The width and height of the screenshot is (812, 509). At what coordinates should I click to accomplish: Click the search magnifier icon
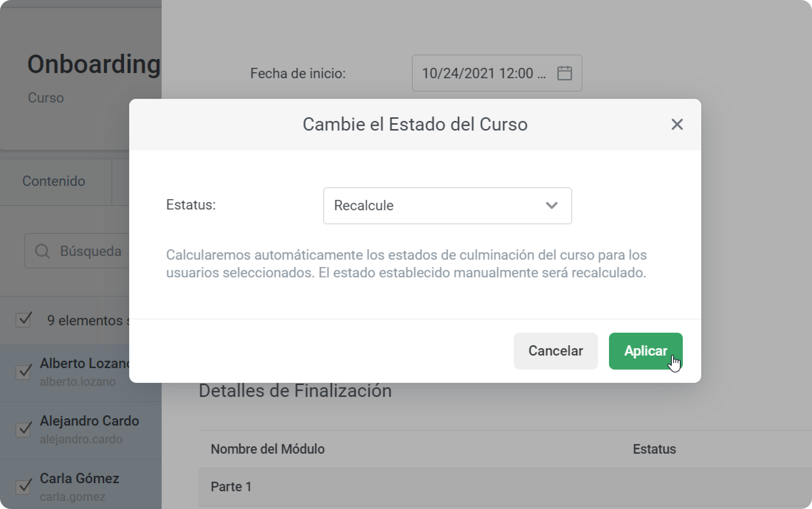coord(42,251)
